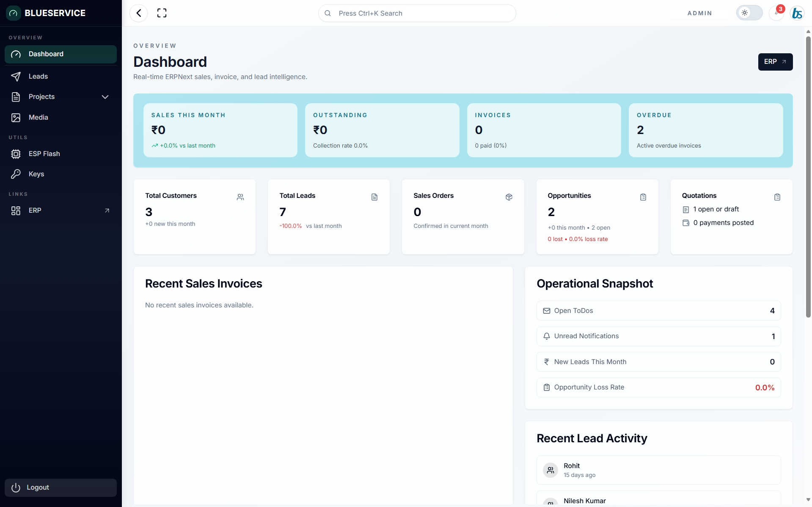Image resolution: width=812 pixels, height=507 pixels.
Task: Click the Opportunities clipboard icon
Action: (x=643, y=197)
